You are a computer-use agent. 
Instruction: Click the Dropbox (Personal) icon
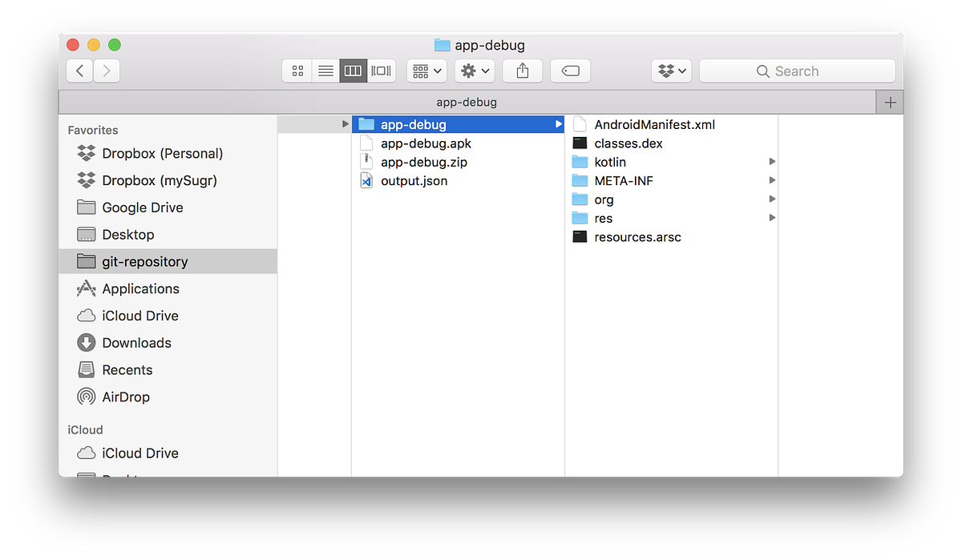tap(86, 153)
